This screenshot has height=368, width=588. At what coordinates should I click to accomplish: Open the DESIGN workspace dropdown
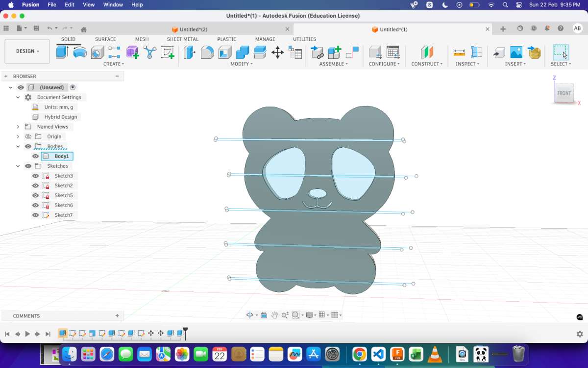[27, 51]
